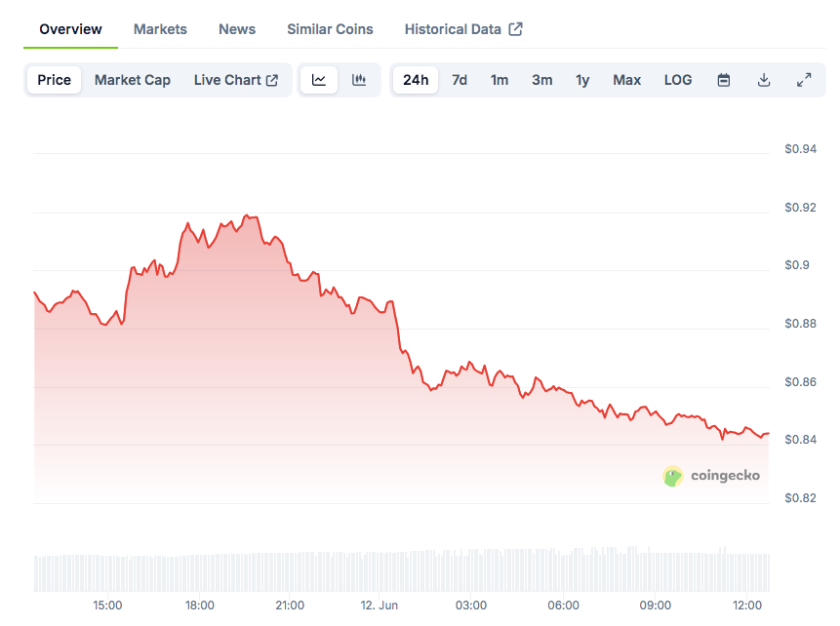Click the volume bars below the chart
The width and height of the screenshot is (840, 626).
[390, 571]
